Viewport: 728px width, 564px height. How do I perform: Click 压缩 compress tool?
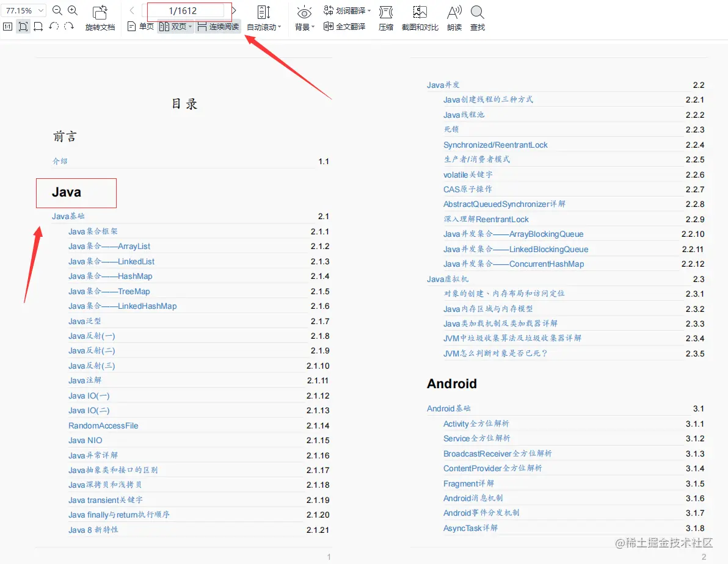(386, 18)
